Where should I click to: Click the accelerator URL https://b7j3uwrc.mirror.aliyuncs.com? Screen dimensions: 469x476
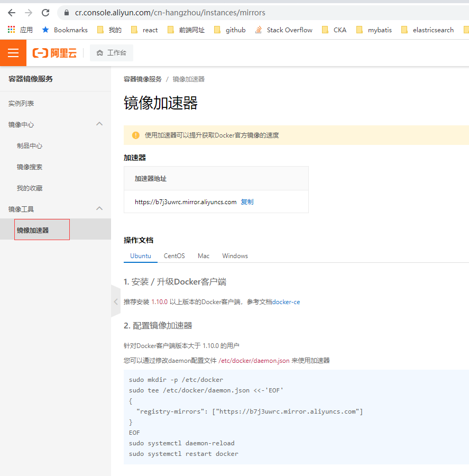click(x=186, y=202)
